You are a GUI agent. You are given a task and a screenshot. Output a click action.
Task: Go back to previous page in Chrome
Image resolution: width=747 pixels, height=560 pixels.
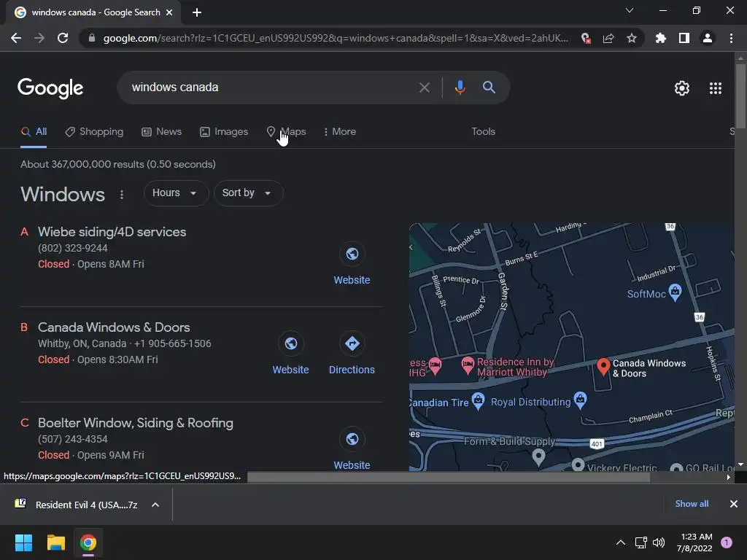(x=16, y=38)
